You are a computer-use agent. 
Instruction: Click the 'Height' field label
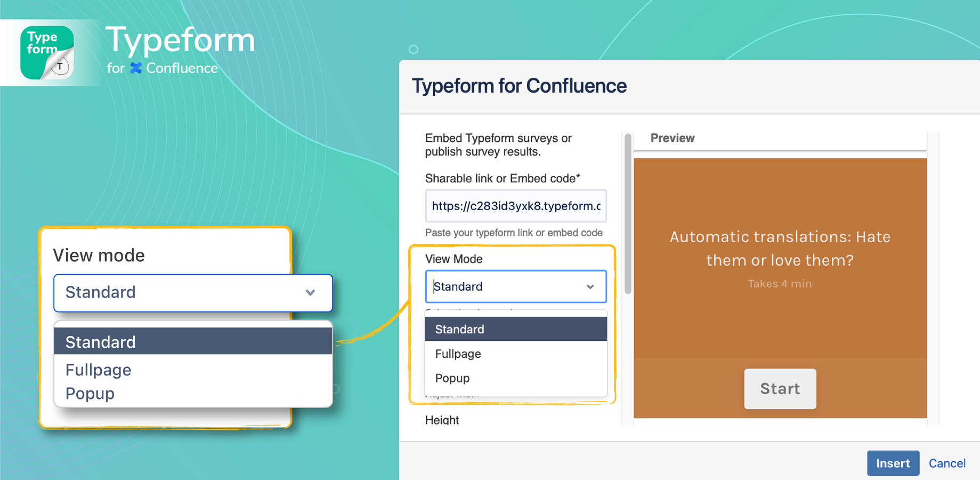tap(442, 420)
